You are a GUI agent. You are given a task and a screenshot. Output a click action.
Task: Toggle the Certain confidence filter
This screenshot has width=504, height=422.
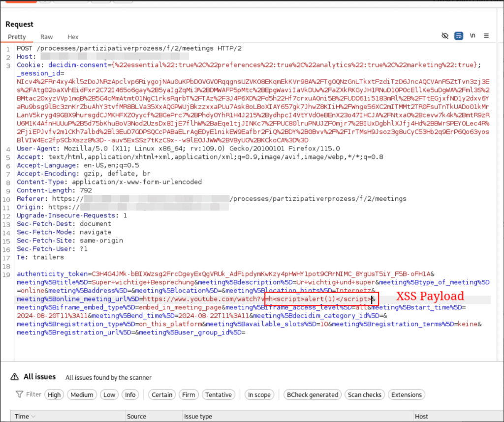[x=162, y=394]
